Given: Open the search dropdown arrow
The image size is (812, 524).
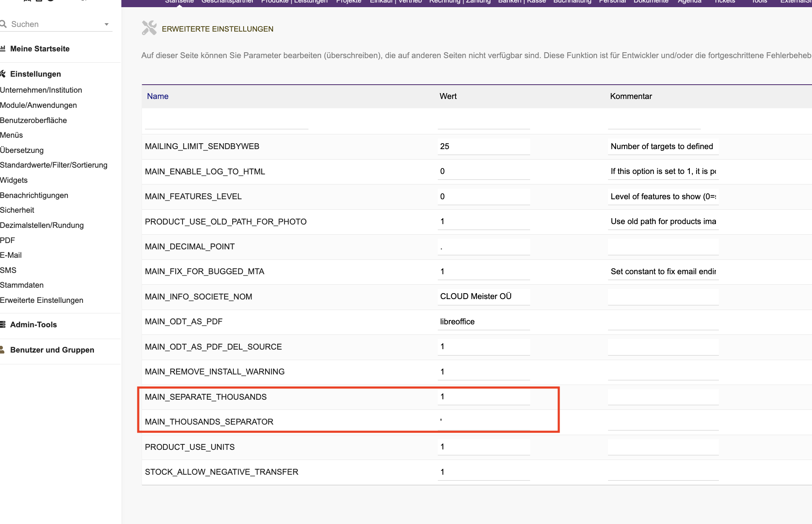Looking at the screenshot, I should point(107,24).
